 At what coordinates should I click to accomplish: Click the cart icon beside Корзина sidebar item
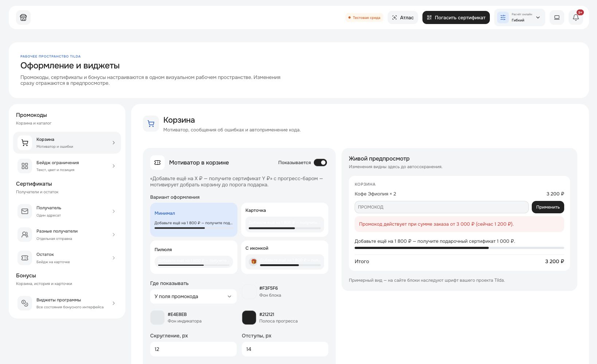[25, 143]
